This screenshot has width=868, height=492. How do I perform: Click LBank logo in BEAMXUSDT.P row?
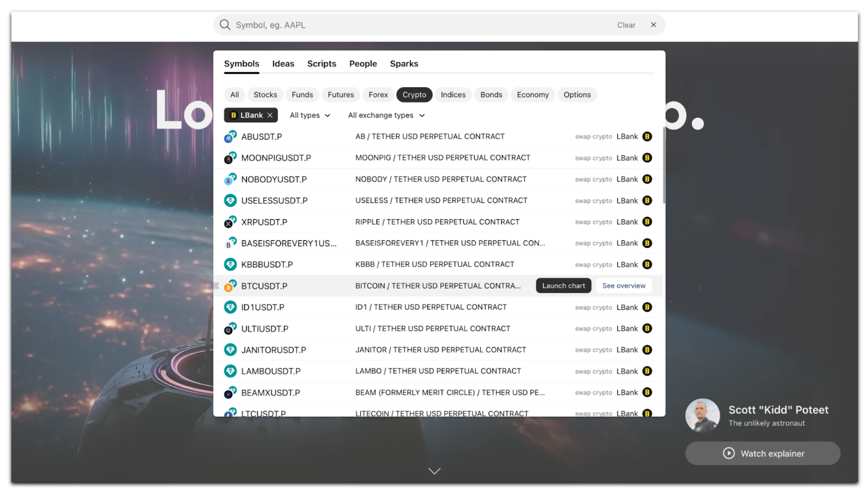[x=647, y=393]
